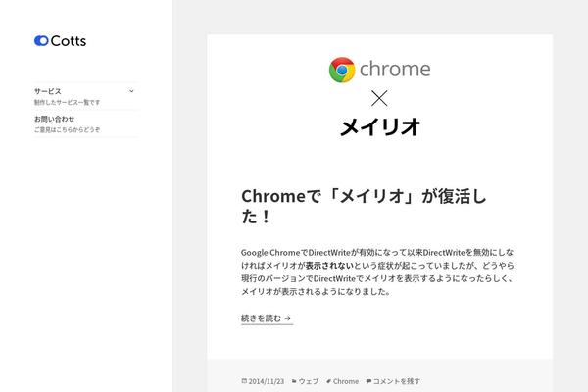Open the サービス menu item

(x=48, y=91)
